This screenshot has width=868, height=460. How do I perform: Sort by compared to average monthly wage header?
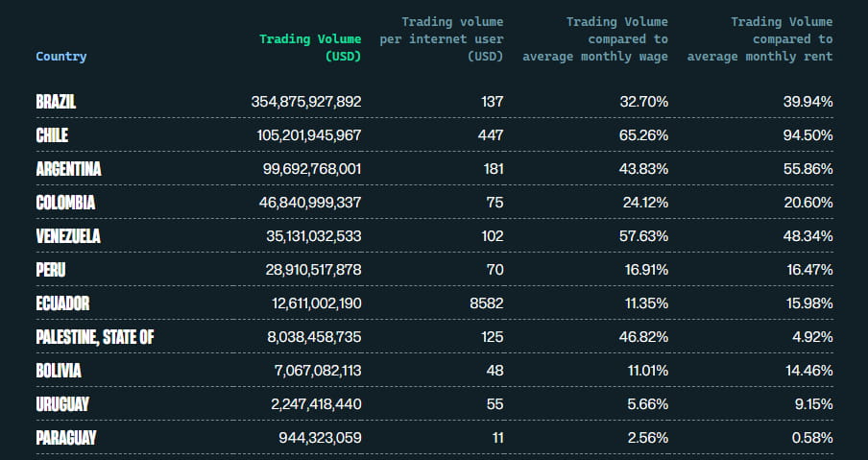[x=596, y=38]
